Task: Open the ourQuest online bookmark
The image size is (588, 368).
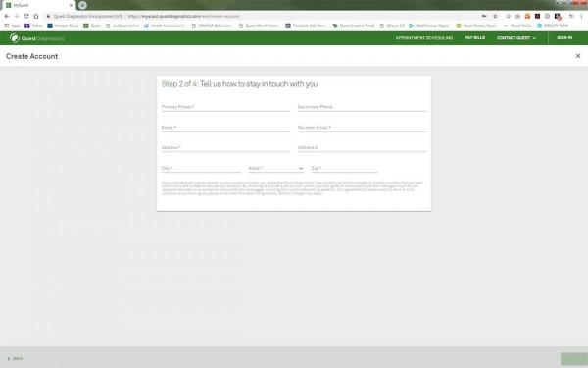Action: coord(122,26)
